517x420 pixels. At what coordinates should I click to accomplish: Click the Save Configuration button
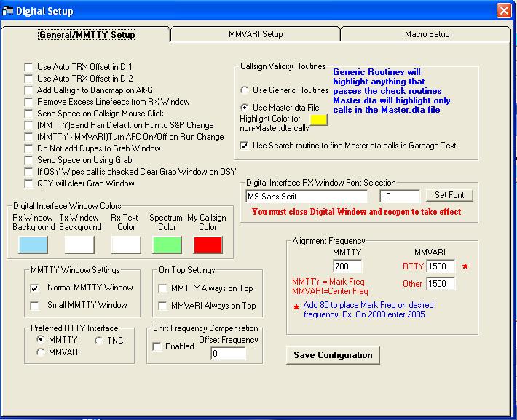[x=333, y=355]
